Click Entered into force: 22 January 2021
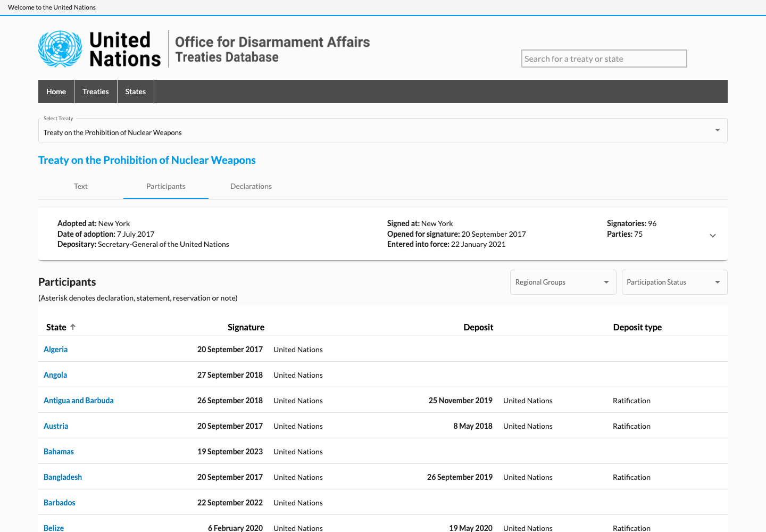Image resolution: width=766 pixels, height=532 pixels. pos(446,244)
